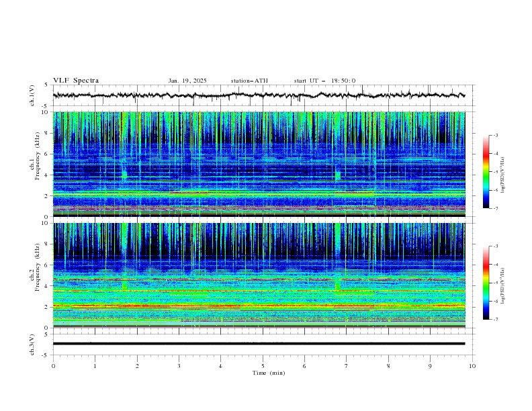Select the ch.2 "Frequency (kHz)" axis label
This screenshot has width=532, height=411.
point(37,267)
